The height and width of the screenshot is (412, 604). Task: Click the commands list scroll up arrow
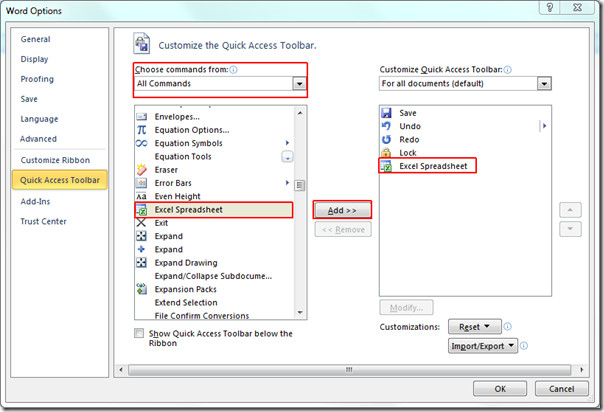[300, 113]
